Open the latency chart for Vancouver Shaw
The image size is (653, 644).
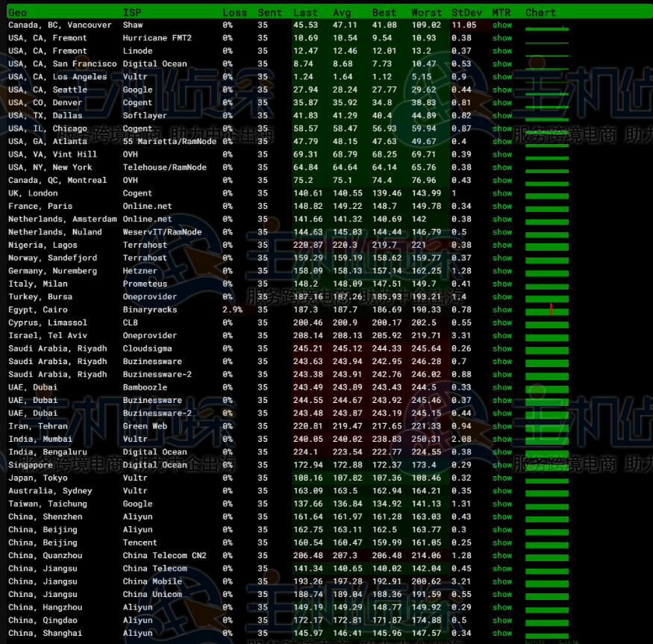pos(547,28)
